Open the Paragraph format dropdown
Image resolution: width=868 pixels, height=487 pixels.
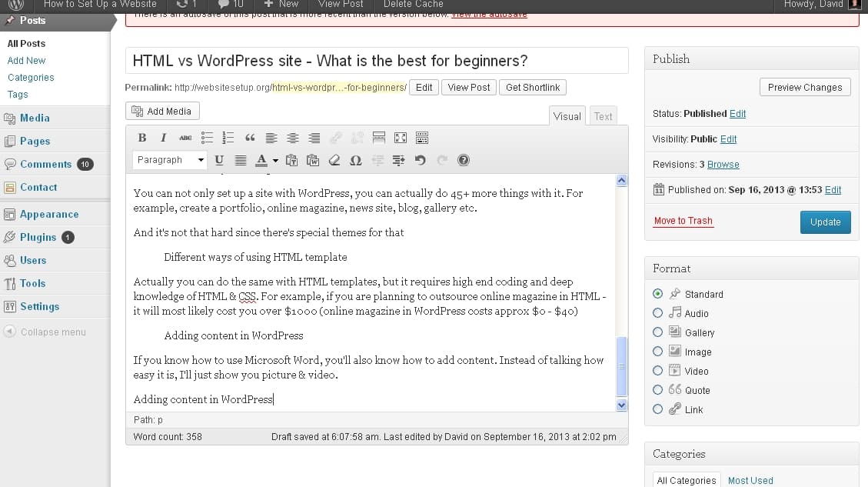170,160
